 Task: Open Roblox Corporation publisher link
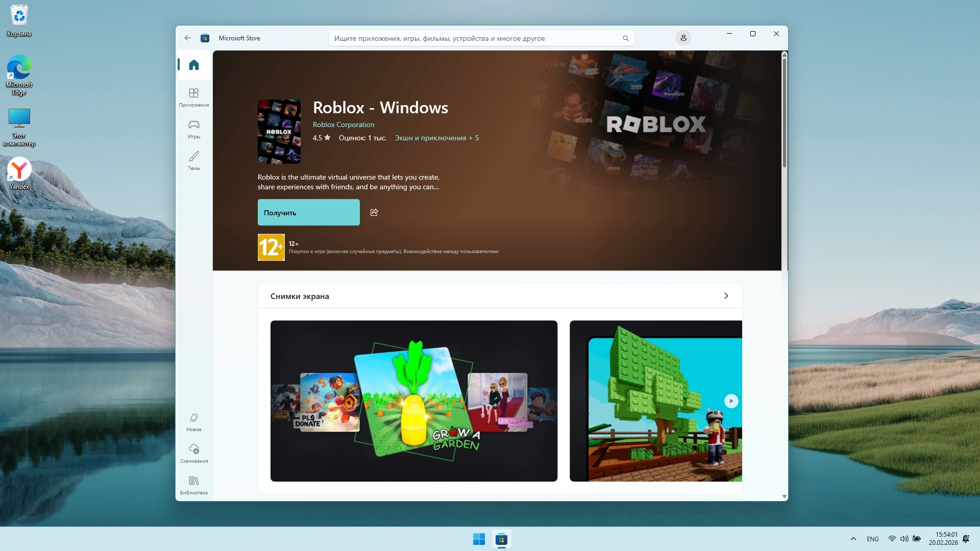point(343,124)
